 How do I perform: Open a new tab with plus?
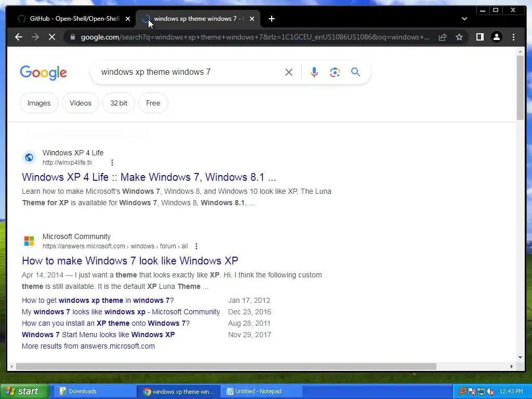tap(271, 19)
